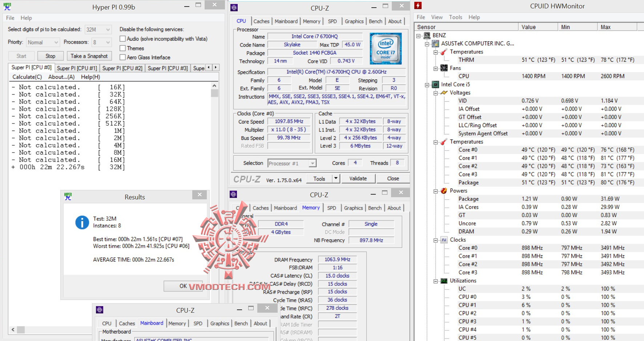
Task: Click OK in the Results dialog
Action: (x=183, y=286)
